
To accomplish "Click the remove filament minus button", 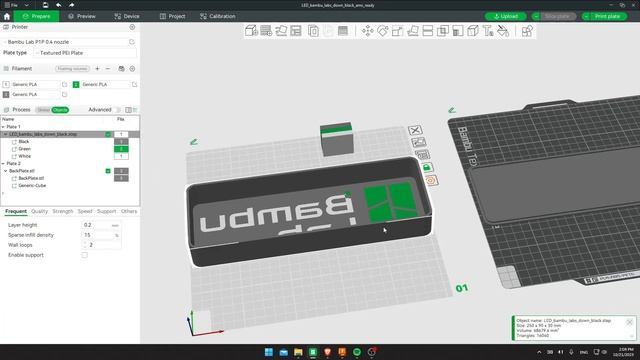I will [108, 69].
